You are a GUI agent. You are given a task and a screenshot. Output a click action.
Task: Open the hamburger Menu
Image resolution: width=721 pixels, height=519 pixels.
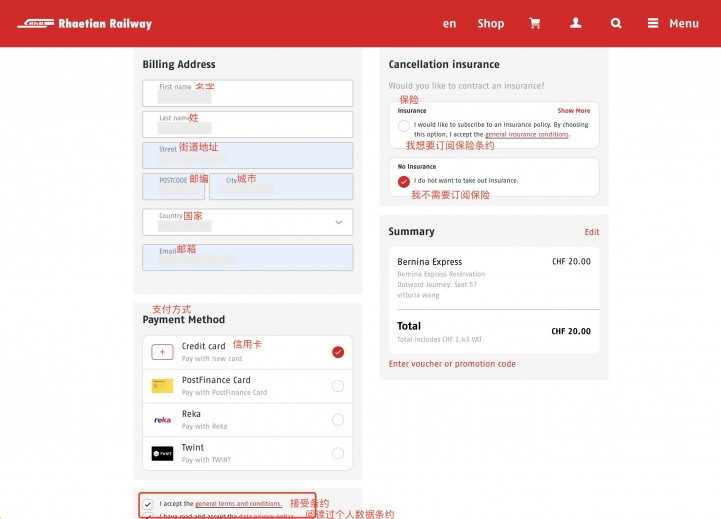pos(673,23)
